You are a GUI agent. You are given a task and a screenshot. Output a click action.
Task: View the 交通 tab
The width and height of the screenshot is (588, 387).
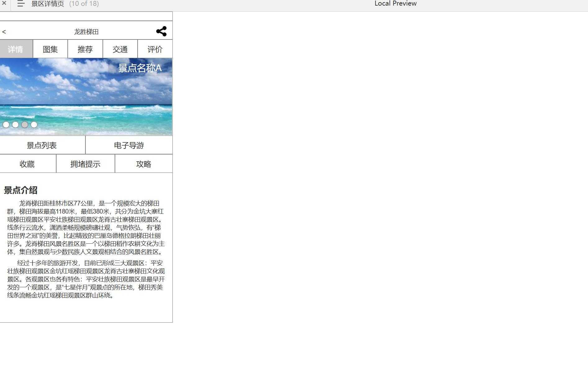120,49
